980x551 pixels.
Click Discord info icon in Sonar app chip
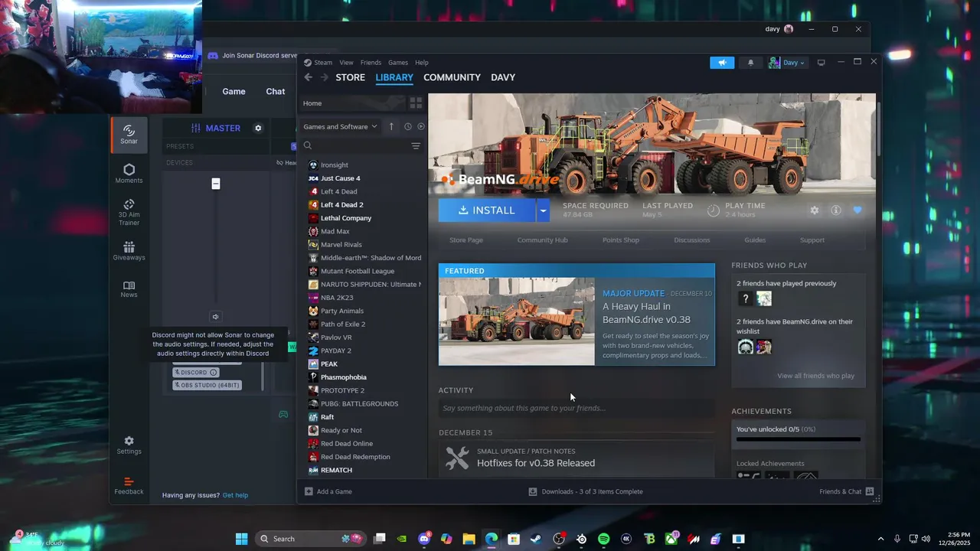214,373
